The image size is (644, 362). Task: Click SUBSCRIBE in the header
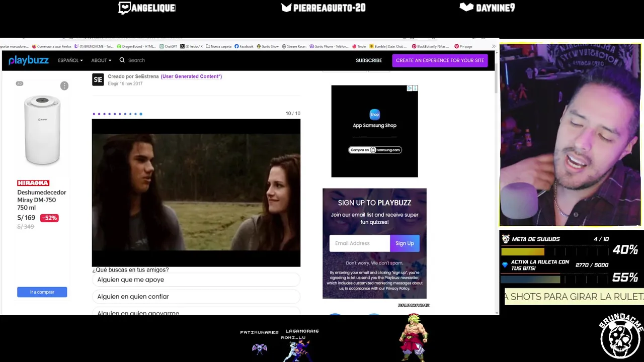click(369, 60)
